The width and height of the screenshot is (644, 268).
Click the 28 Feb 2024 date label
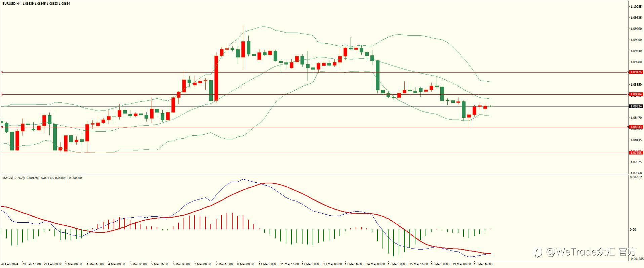point(9,264)
